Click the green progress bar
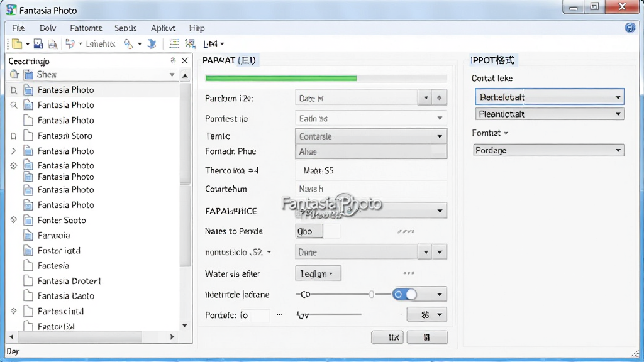Image resolution: width=644 pixels, height=362 pixels. tap(281, 78)
